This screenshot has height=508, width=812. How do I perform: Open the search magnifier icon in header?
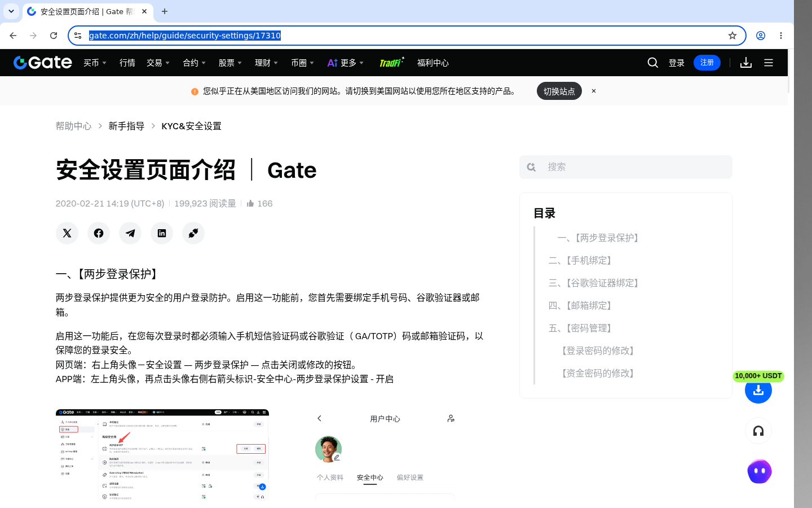pos(653,63)
